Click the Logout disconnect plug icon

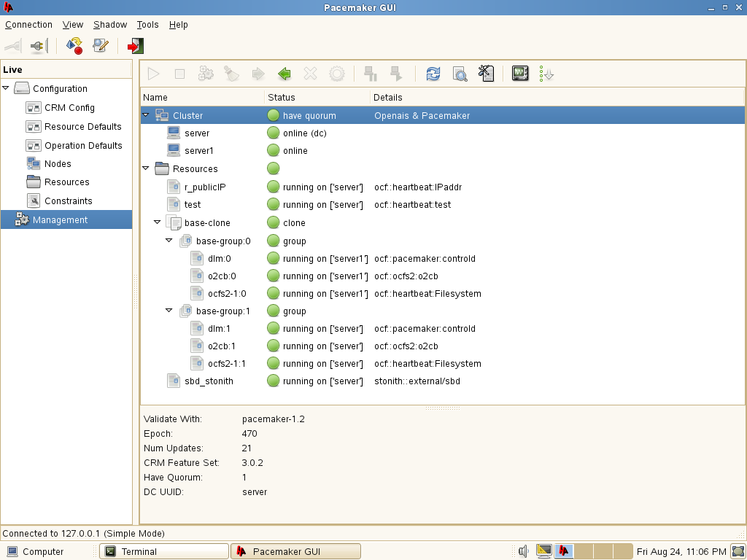coord(39,46)
